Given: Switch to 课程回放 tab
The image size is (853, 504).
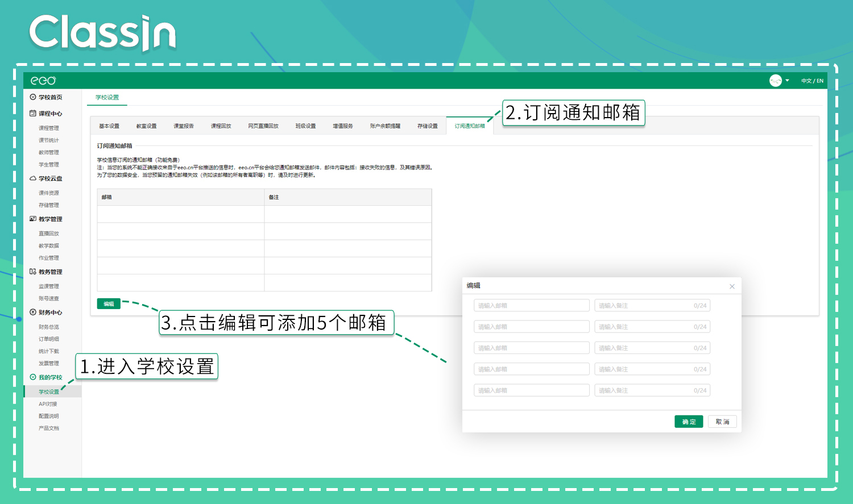Looking at the screenshot, I should pos(221,126).
